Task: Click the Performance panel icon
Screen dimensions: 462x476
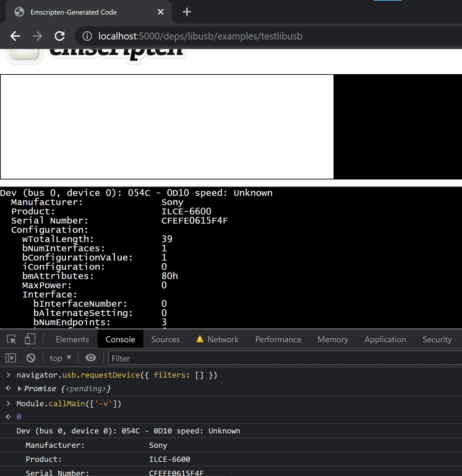Action: pyautogui.click(x=278, y=339)
